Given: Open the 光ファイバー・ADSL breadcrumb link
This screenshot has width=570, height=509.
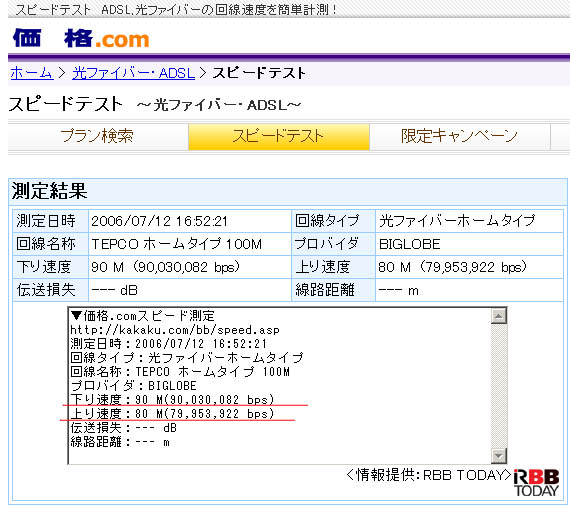Looking at the screenshot, I should (x=133, y=73).
